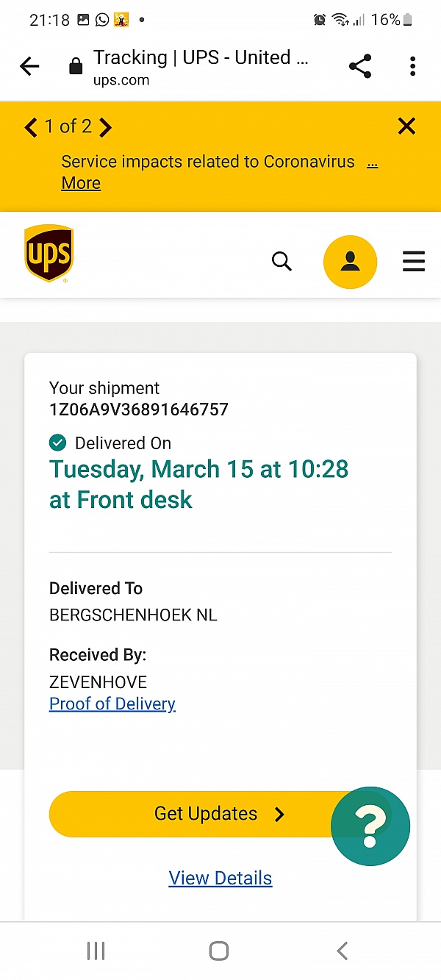Tap the browser back arrow

[29, 67]
